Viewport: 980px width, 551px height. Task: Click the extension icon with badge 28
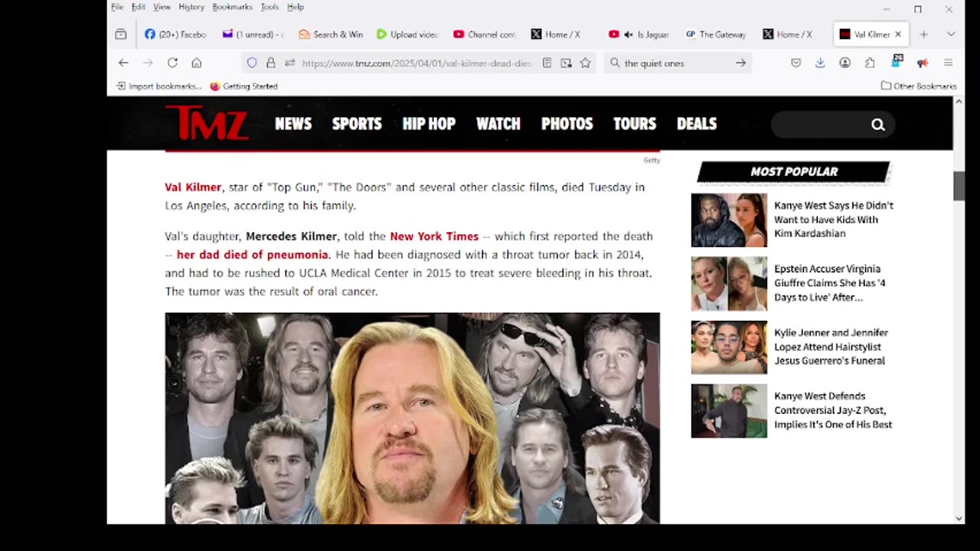coord(897,61)
